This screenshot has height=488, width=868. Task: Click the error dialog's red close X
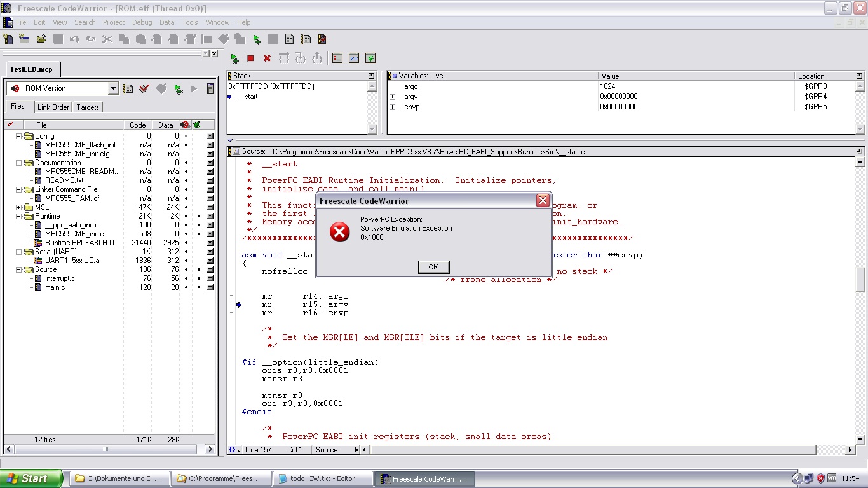tap(543, 201)
